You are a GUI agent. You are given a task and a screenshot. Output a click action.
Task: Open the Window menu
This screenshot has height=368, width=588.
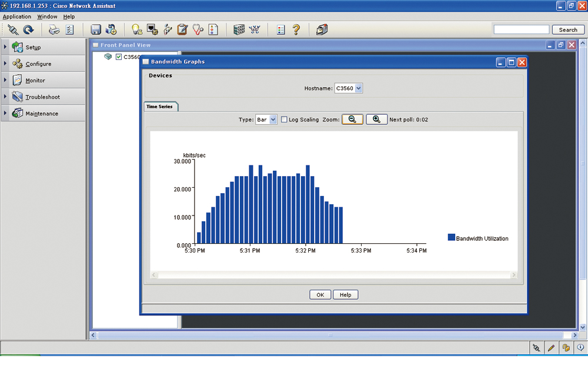coord(47,16)
